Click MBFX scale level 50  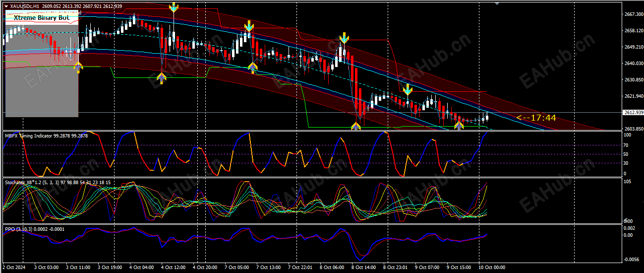point(627,154)
